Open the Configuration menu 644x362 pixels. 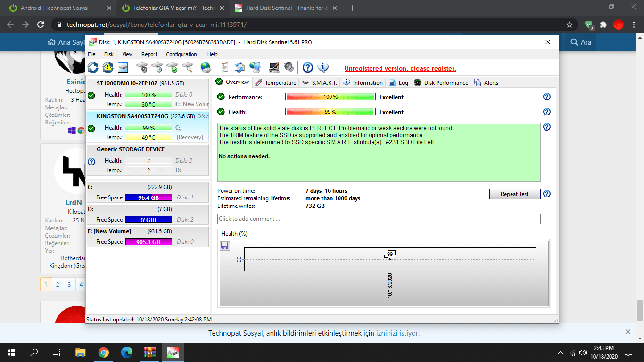pyautogui.click(x=182, y=54)
